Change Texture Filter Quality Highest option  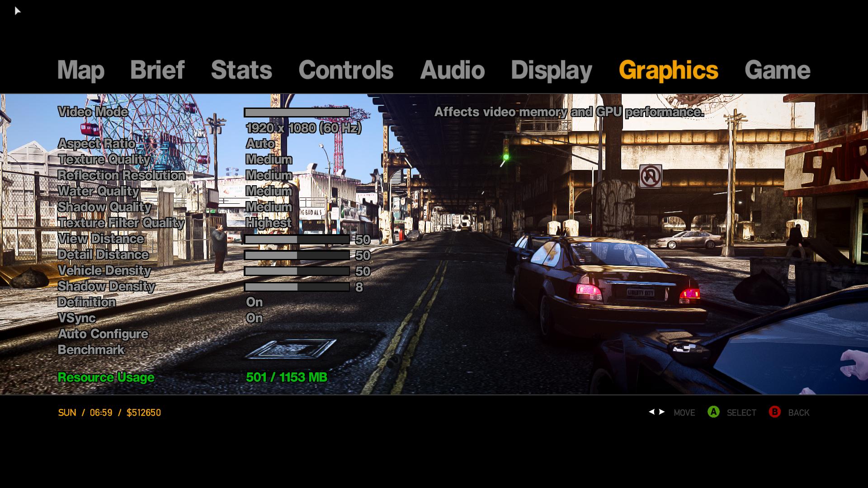tap(269, 223)
